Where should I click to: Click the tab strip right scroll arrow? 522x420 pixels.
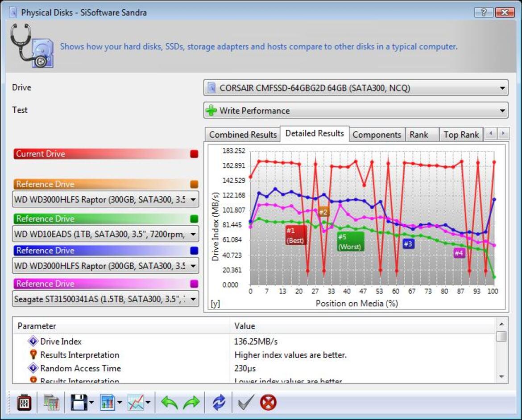[503, 133]
